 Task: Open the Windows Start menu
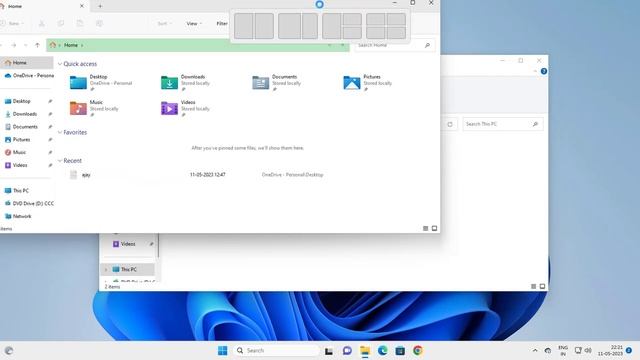222,351
